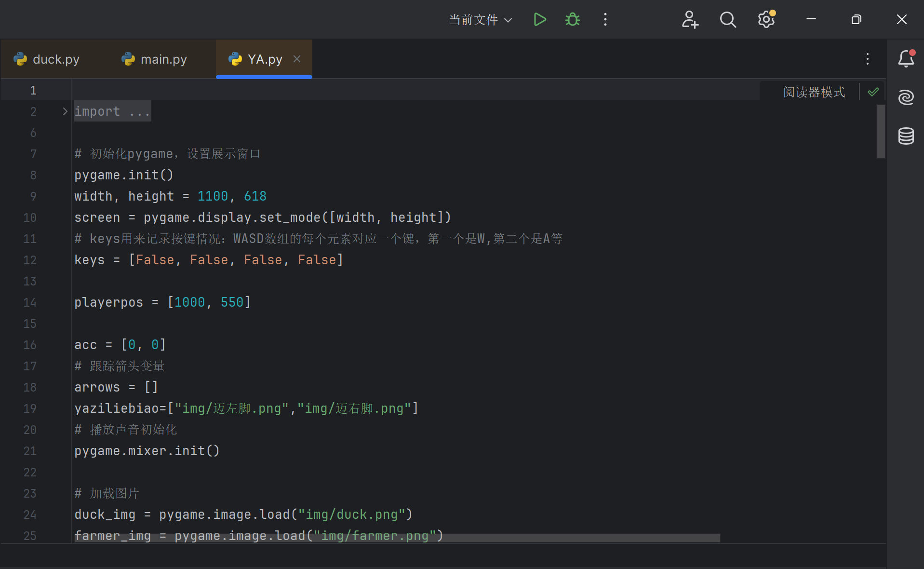
Task: Click the "img/迈左脚.png" string
Action: (231, 408)
